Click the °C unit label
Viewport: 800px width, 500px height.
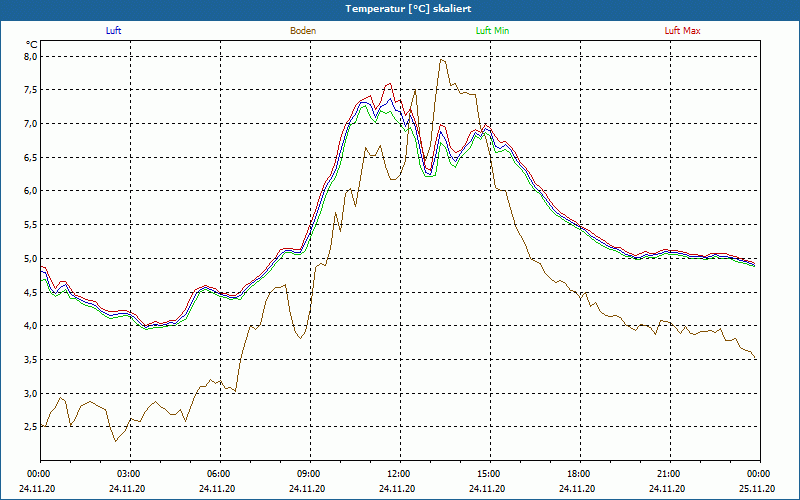[x=32, y=45]
